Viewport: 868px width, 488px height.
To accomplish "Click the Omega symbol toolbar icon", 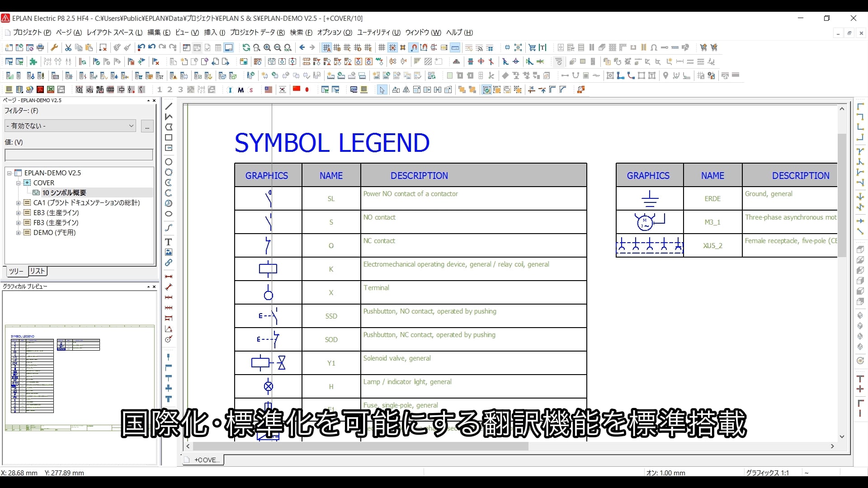I will click(x=654, y=47).
